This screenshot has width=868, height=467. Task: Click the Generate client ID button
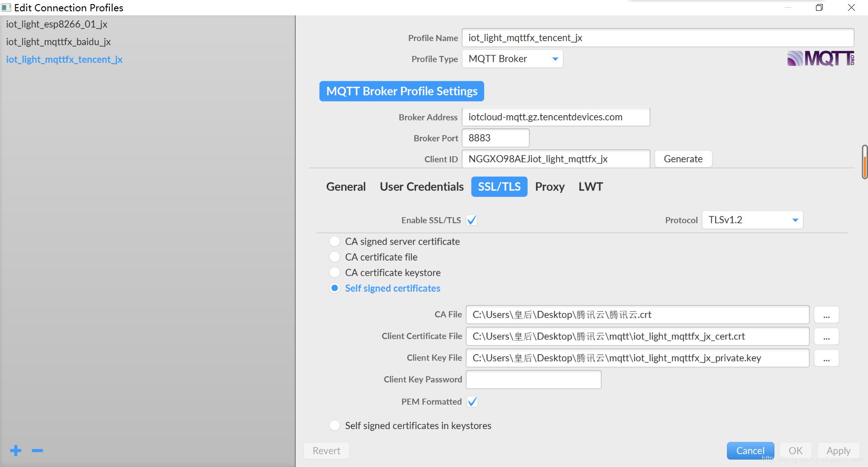point(683,159)
